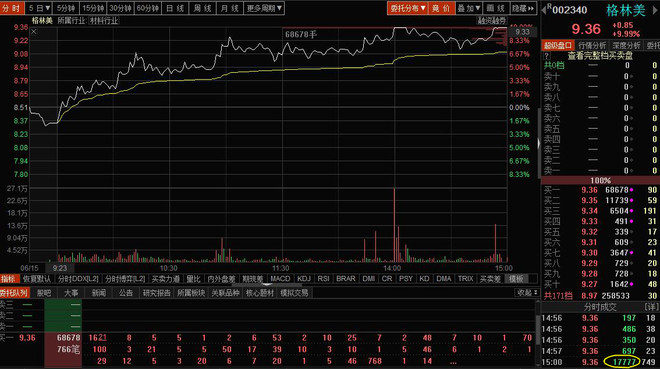Go to previous stock with left arrow
The width and height of the screenshot is (660, 369).
544,10
